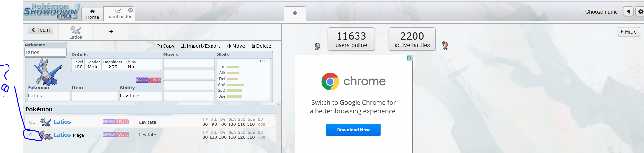
Task: Open the options gear menu
Action: point(640,11)
